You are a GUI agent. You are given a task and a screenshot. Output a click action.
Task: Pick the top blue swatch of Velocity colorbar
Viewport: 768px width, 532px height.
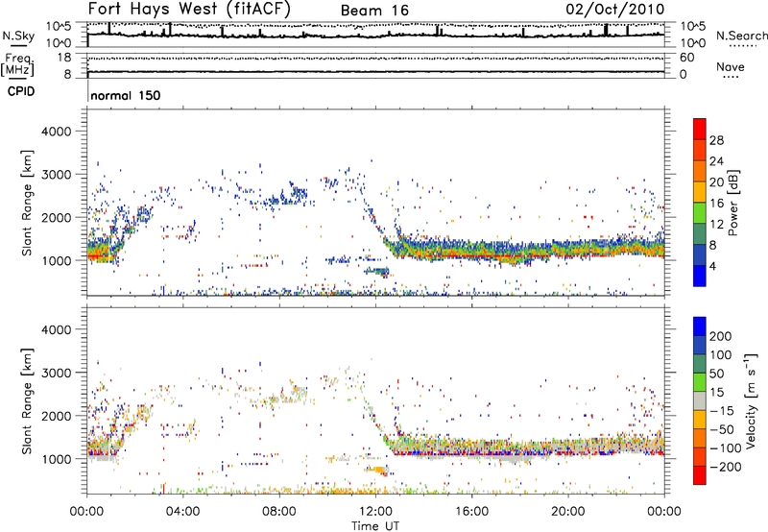(x=700, y=326)
